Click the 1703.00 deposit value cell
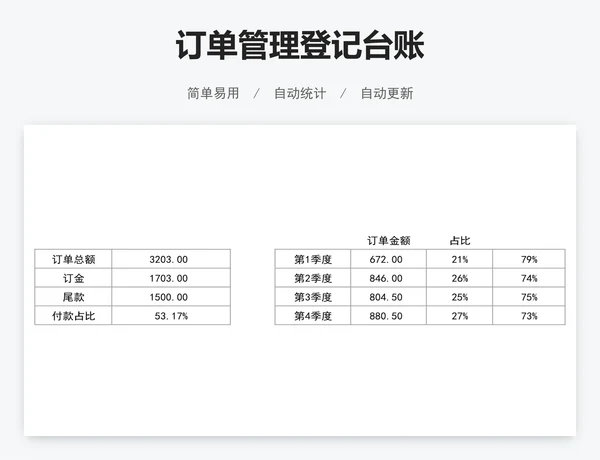Viewport: 600px width, 460px height. [x=170, y=278]
